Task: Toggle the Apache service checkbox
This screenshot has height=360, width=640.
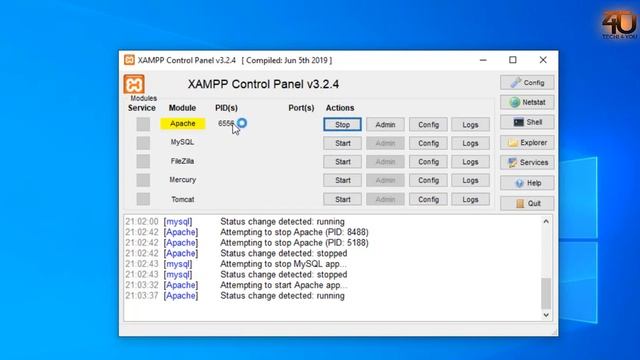Action: tap(143, 124)
